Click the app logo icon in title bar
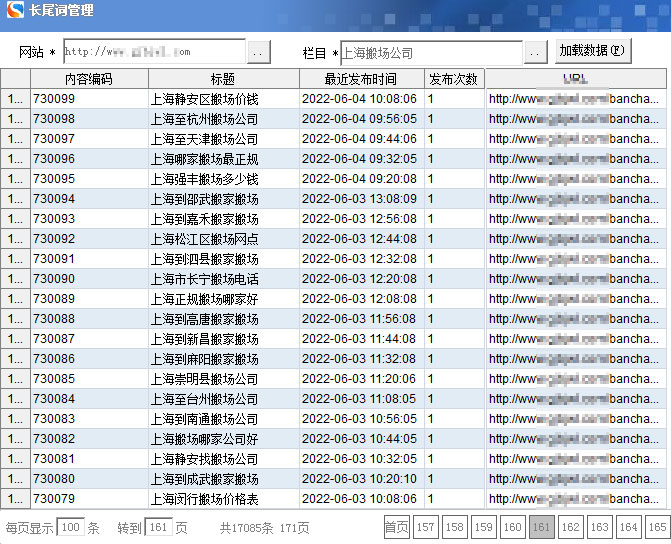The image size is (671, 544). [14, 13]
